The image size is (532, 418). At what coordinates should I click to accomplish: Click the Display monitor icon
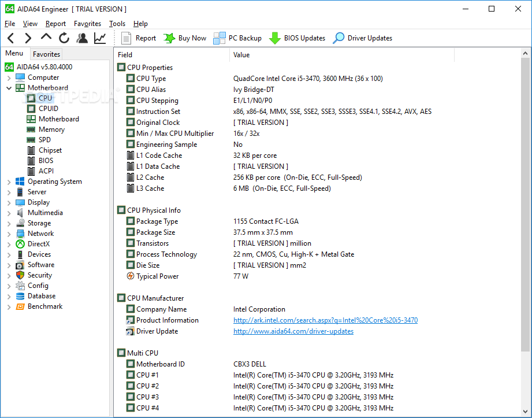(x=20, y=202)
